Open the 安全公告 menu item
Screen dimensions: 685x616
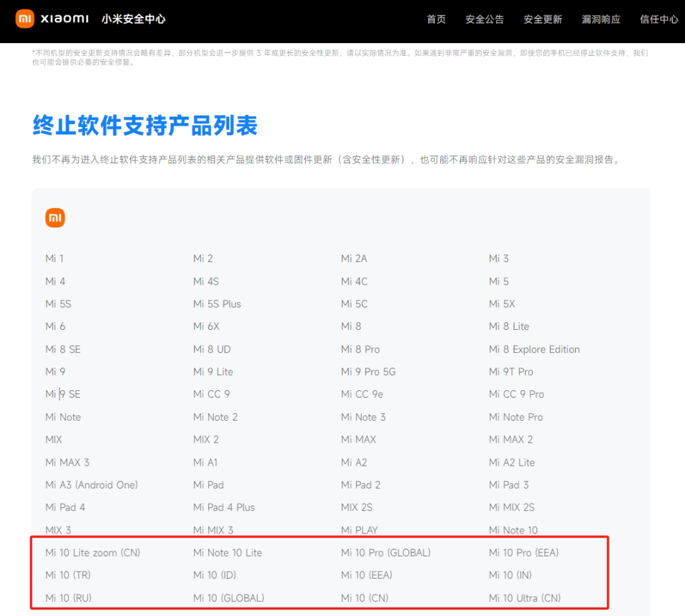[485, 19]
